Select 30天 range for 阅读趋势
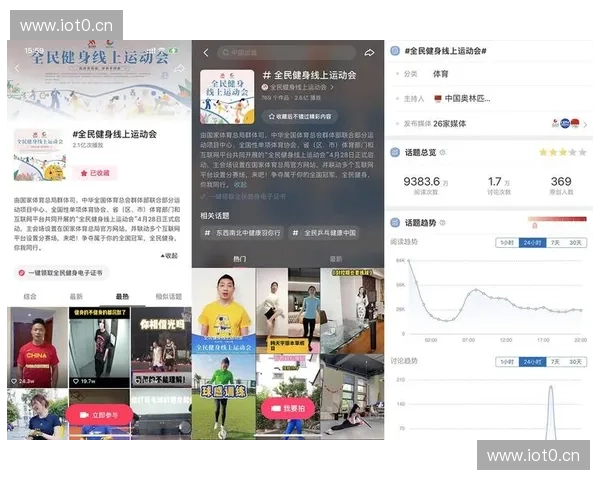This screenshot has width=600, height=480. click(x=576, y=243)
